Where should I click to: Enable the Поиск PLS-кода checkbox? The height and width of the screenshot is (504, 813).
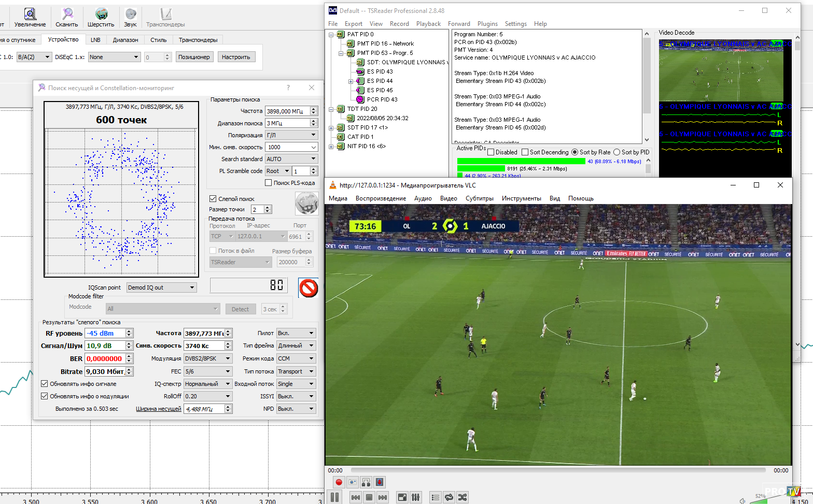pos(268,183)
